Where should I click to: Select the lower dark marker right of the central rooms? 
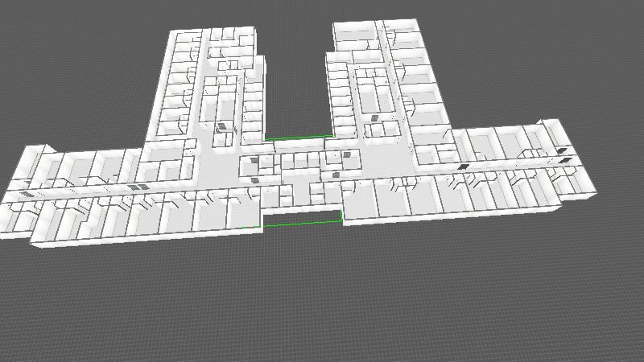point(336,174)
